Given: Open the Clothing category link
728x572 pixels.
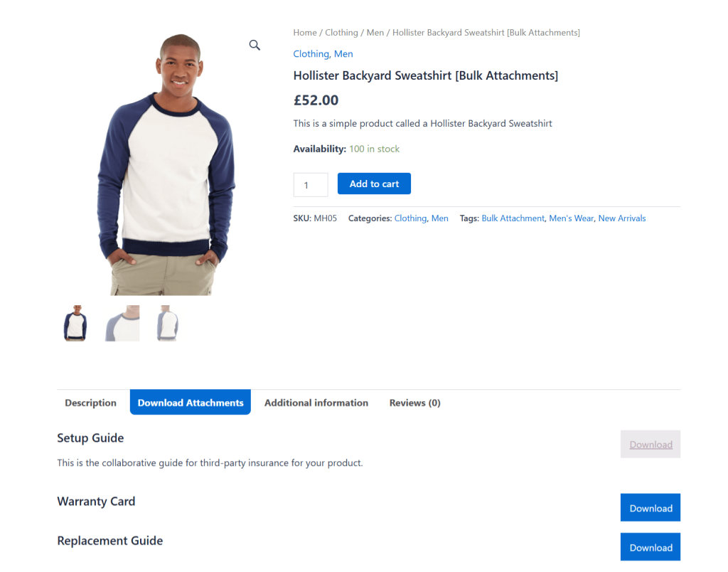Looking at the screenshot, I should click(x=341, y=32).
